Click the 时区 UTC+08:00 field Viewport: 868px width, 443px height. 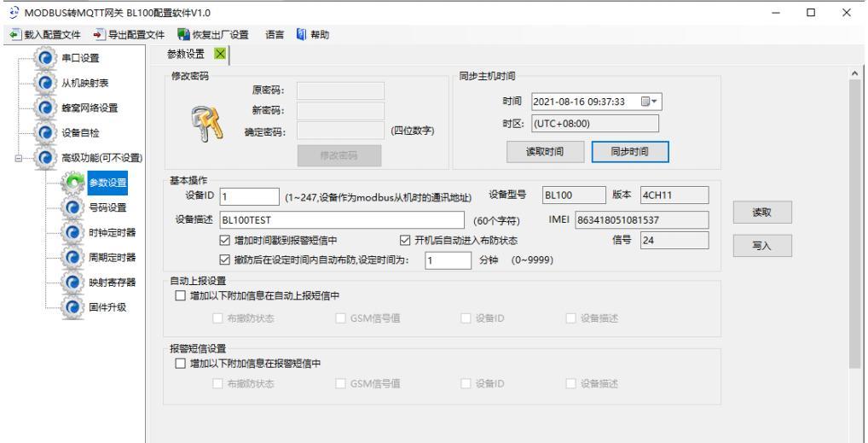[x=595, y=124]
